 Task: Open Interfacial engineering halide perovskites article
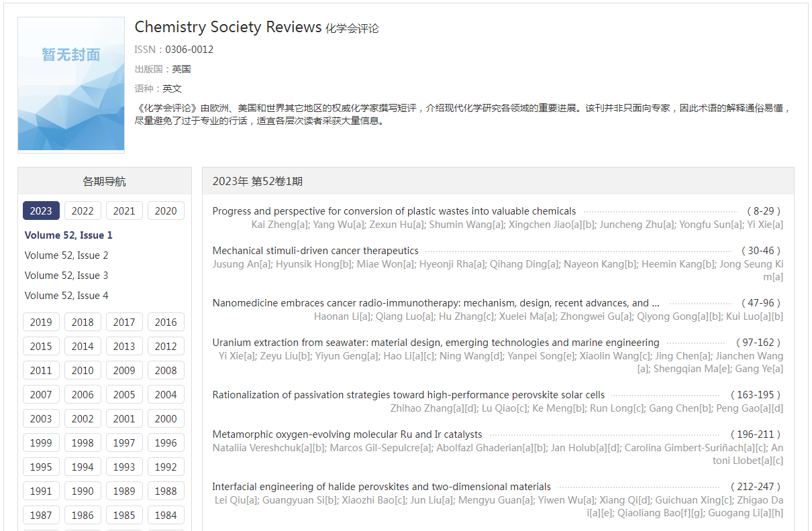[381, 487]
